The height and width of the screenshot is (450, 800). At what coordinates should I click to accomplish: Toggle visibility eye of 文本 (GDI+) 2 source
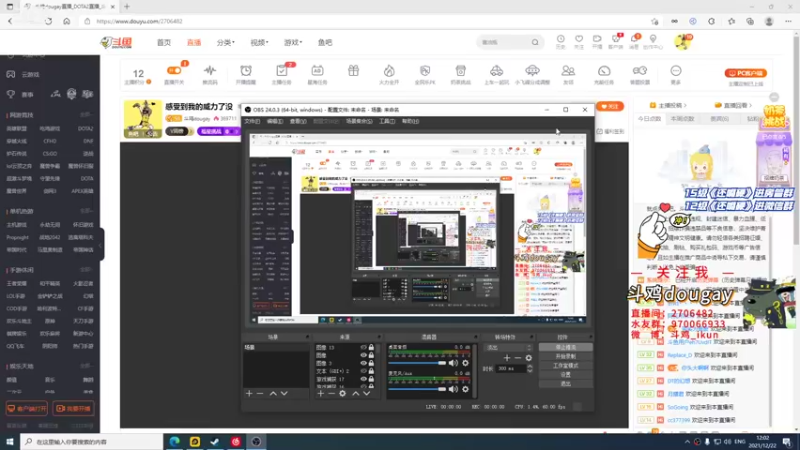[363, 371]
